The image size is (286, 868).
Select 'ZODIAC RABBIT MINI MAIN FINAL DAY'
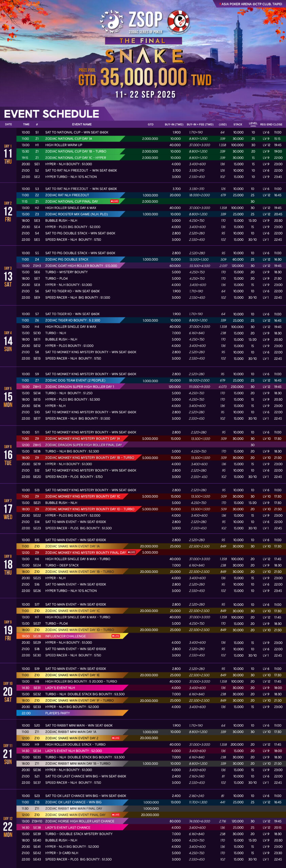point(74,809)
